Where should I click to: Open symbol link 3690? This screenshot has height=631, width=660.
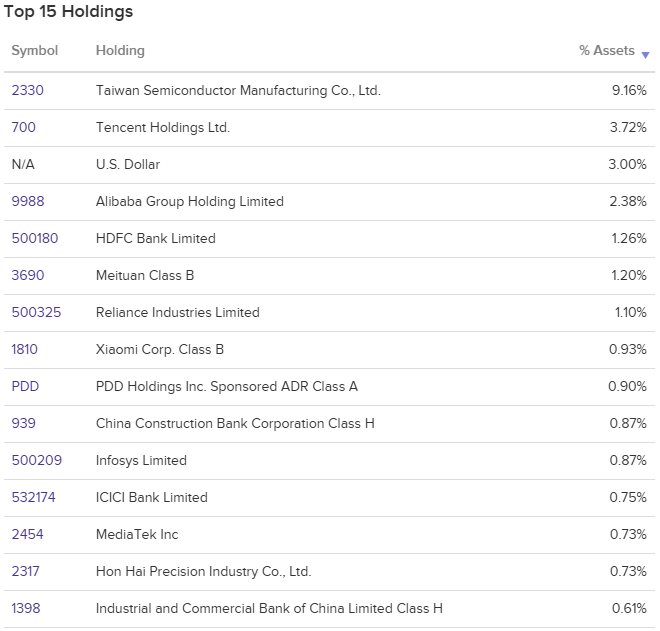[x=28, y=275]
